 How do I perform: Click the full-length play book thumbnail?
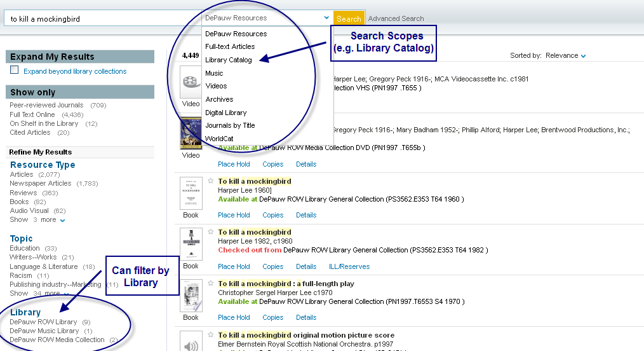coord(191,296)
